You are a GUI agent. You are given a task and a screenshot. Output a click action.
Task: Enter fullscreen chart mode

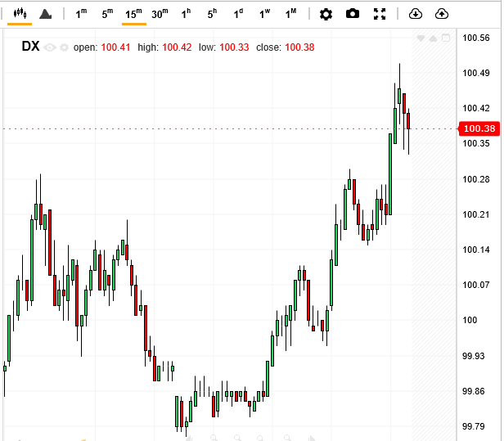click(x=380, y=14)
